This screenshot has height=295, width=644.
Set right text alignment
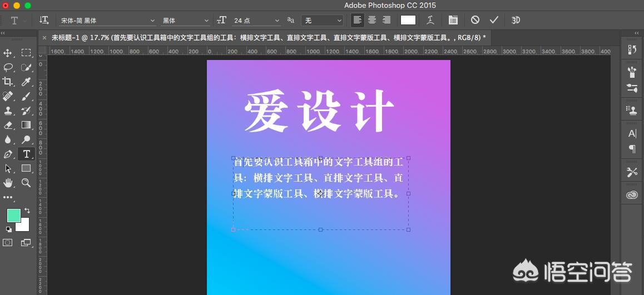[x=387, y=19]
